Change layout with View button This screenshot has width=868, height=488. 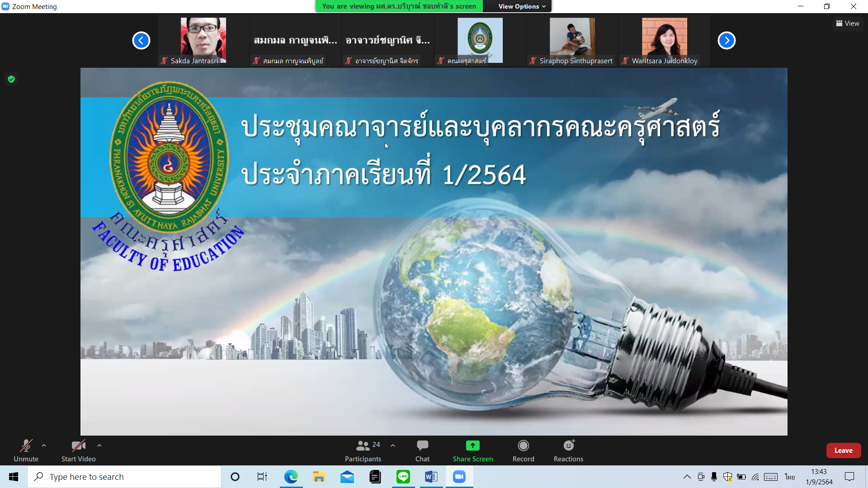point(848,23)
